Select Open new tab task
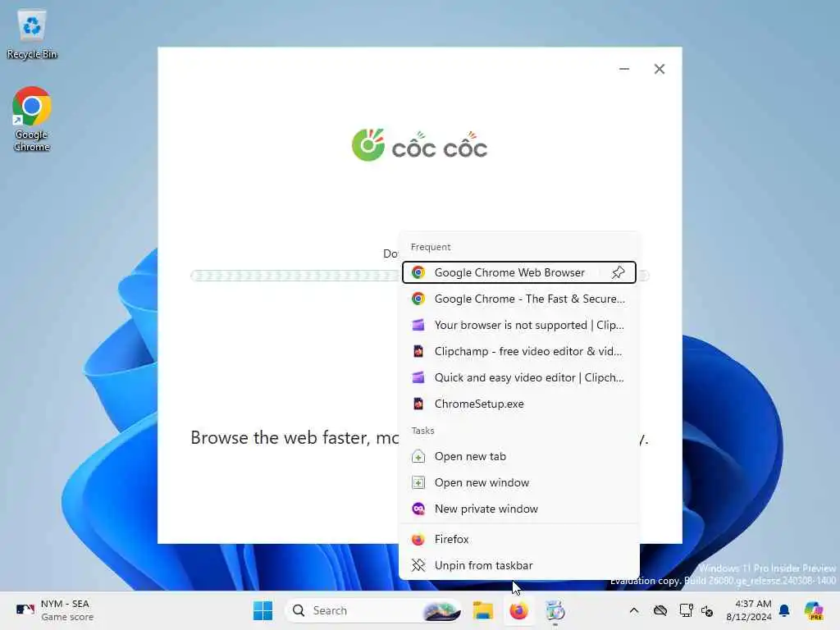The width and height of the screenshot is (840, 630). 518,456
